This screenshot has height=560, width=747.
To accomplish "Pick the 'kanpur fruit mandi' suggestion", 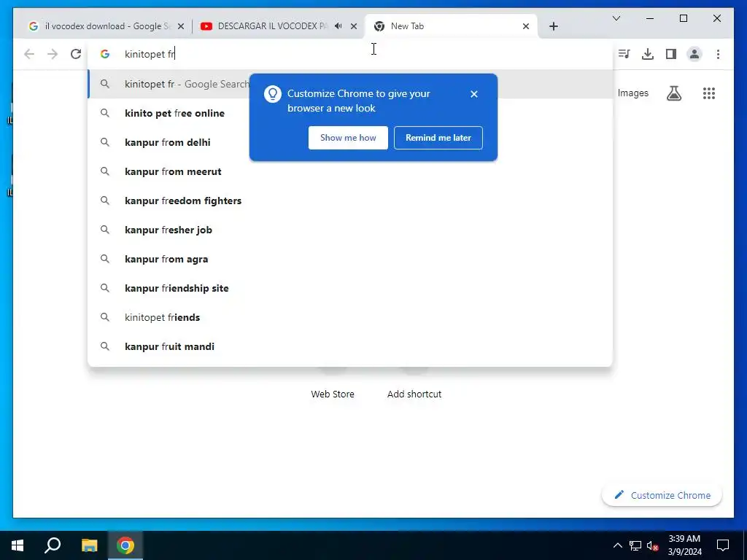I will point(349,346).
